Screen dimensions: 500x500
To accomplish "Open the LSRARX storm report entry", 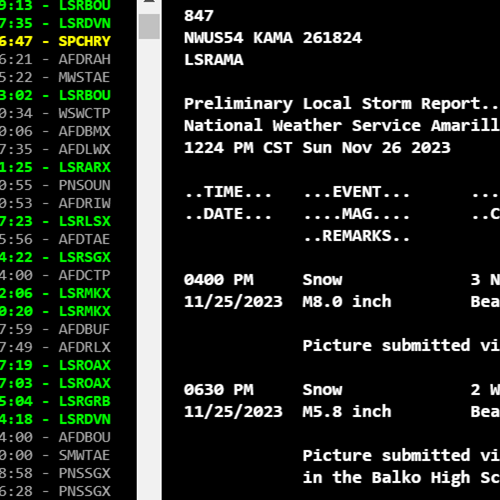I will 55,167.
